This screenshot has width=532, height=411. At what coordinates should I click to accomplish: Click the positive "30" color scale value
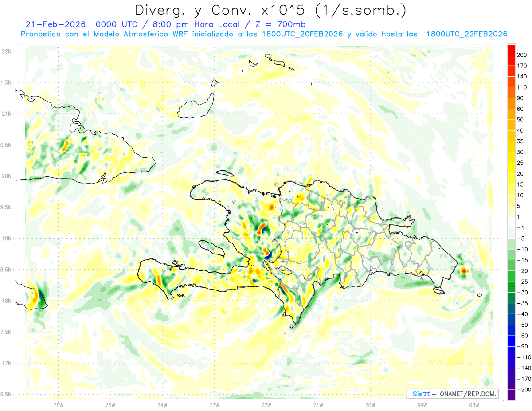click(x=521, y=152)
